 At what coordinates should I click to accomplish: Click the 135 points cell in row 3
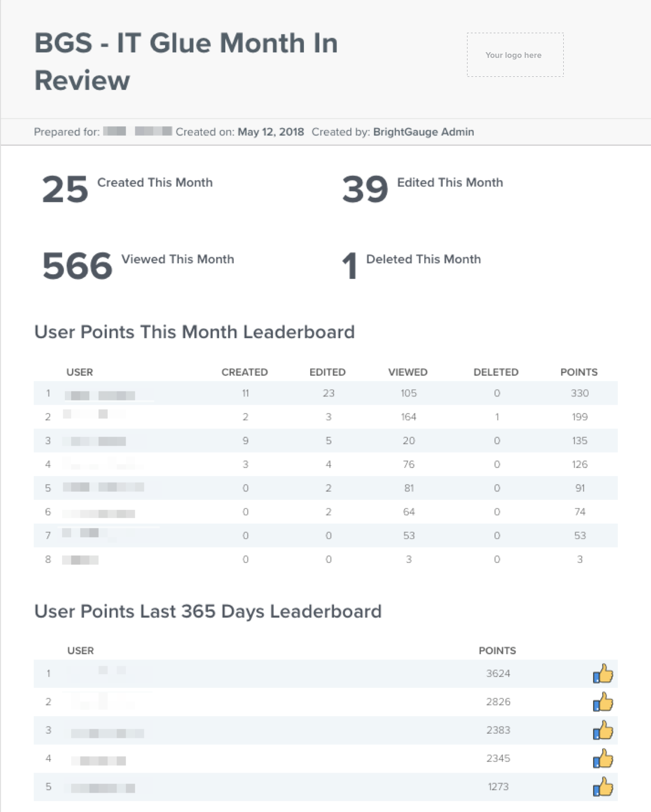tap(580, 441)
